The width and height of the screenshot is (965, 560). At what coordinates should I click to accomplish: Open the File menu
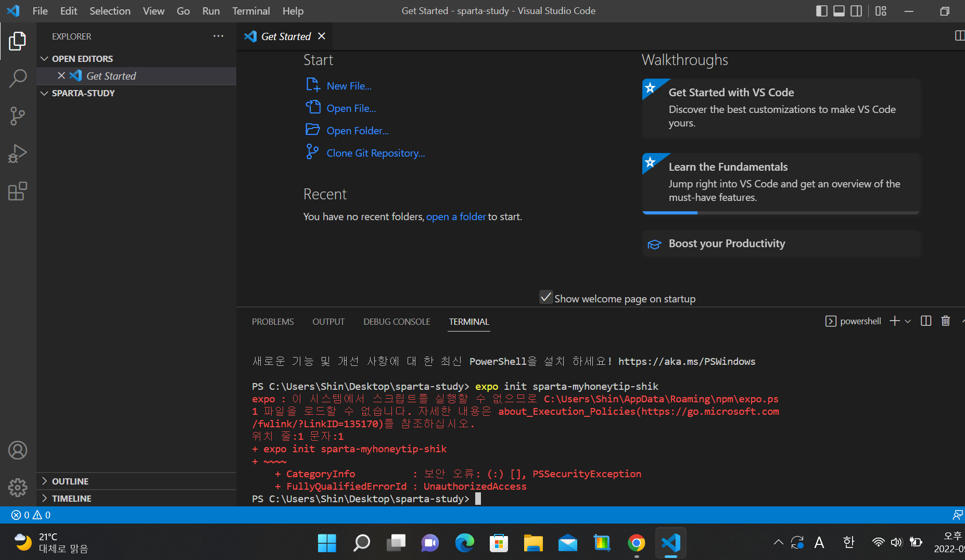40,11
